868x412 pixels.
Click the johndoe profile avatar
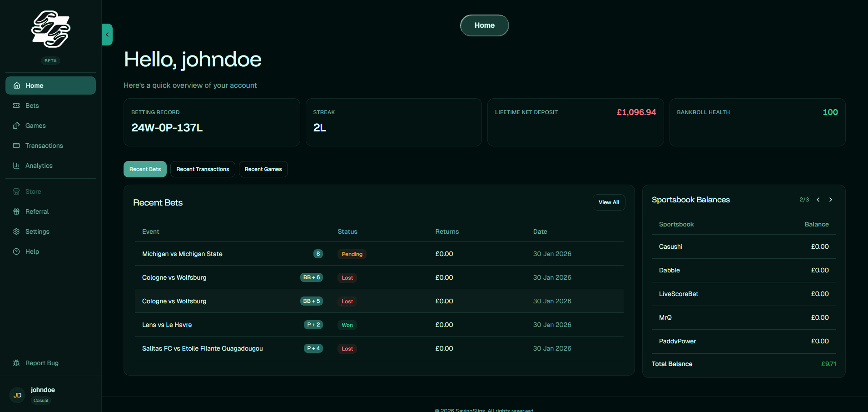click(x=17, y=395)
